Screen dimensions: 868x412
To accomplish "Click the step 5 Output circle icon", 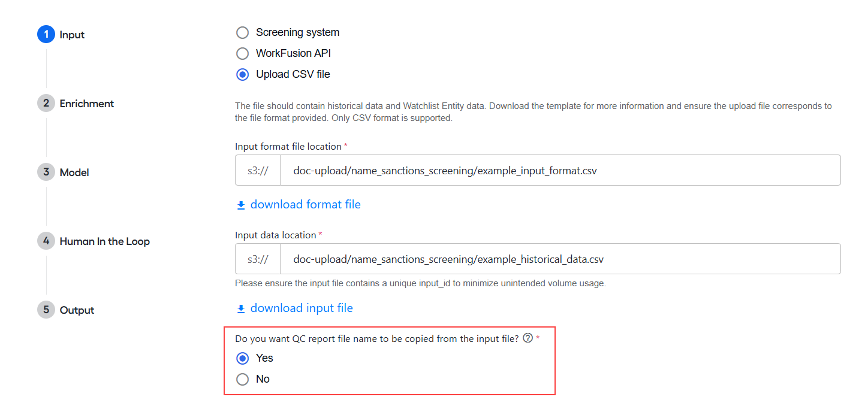I will (46, 310).
